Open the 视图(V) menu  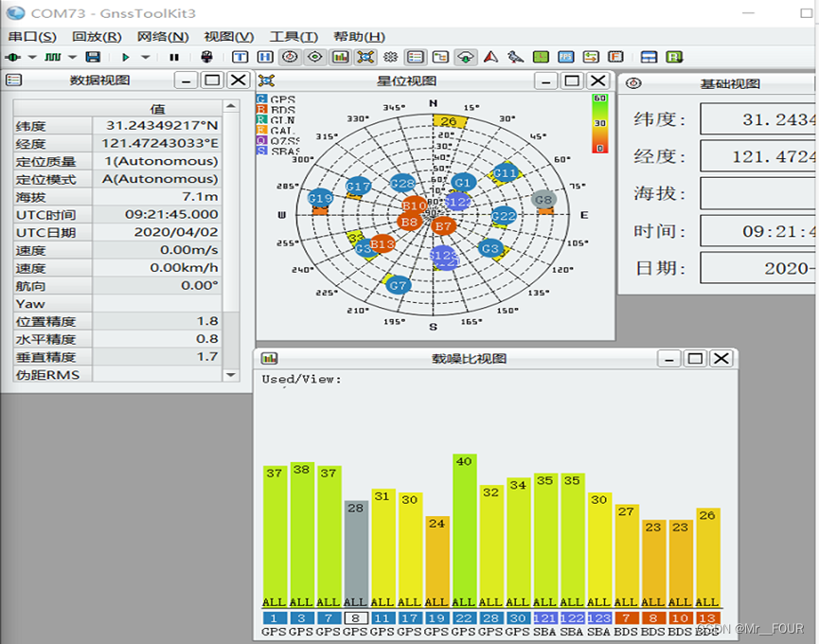(229, 37)
